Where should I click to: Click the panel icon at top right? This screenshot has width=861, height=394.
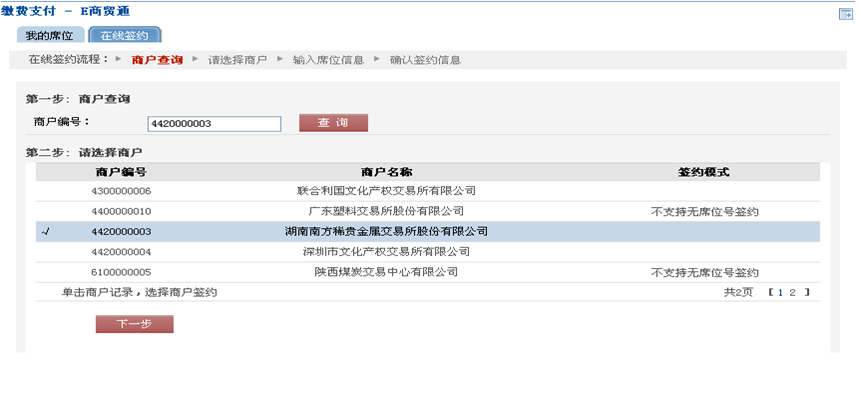pos(845,15)
